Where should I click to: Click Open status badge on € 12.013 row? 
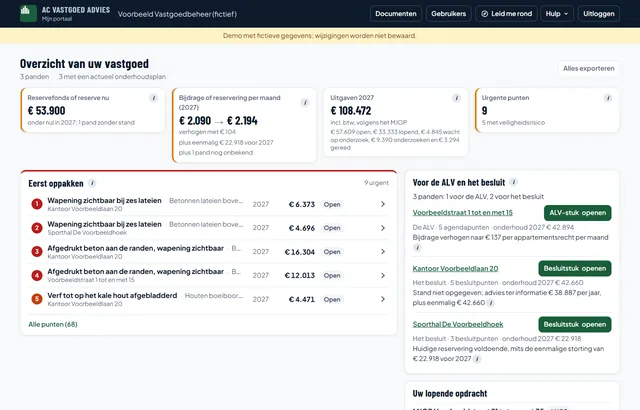coord(332,275)
